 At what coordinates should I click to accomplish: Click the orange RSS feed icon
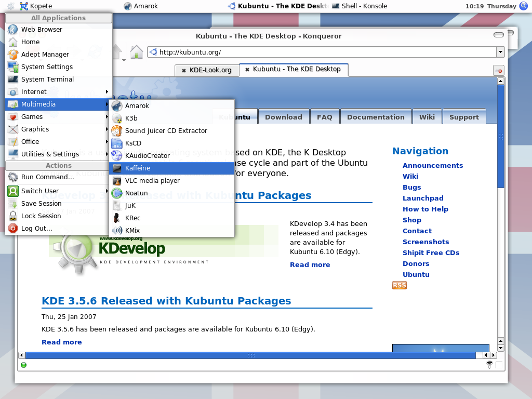click(400, 285)
